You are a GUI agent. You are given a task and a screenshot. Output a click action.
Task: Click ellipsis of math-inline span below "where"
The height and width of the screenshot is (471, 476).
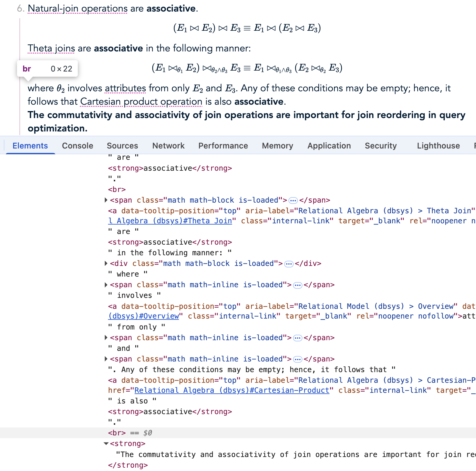(298, 285)
